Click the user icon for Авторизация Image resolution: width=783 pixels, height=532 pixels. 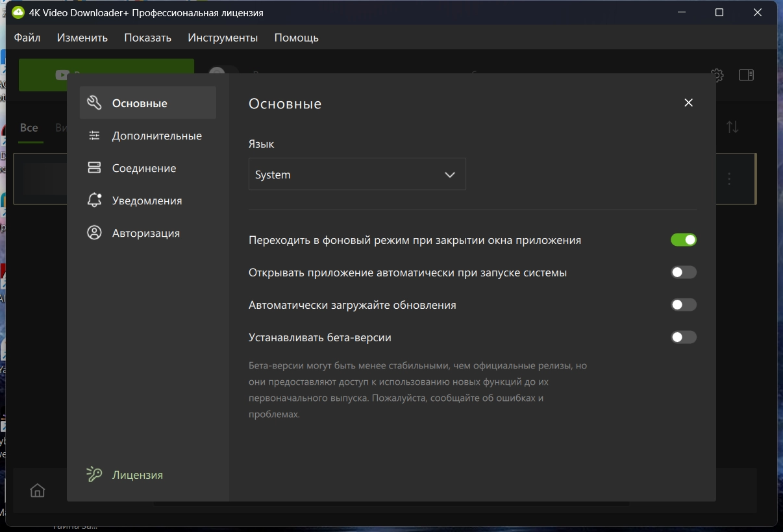coord(94,233)
